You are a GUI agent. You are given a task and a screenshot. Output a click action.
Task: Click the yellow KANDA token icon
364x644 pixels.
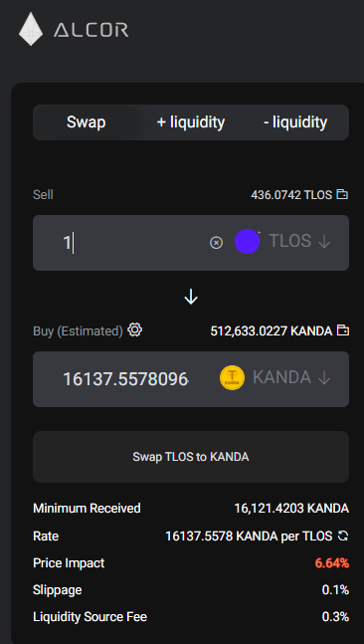(x=233, y=378)
